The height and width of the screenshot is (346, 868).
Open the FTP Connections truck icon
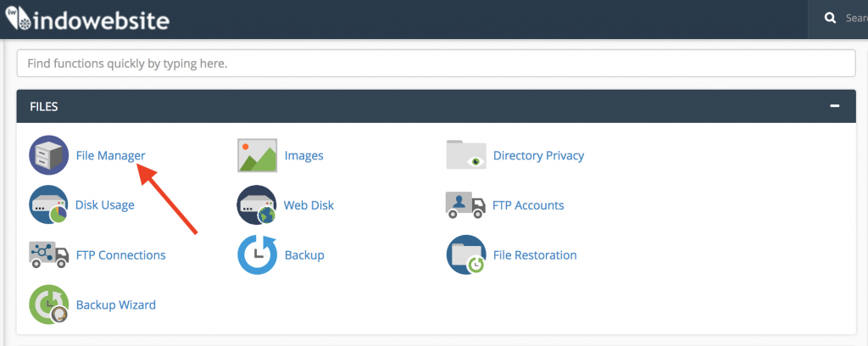48,254
